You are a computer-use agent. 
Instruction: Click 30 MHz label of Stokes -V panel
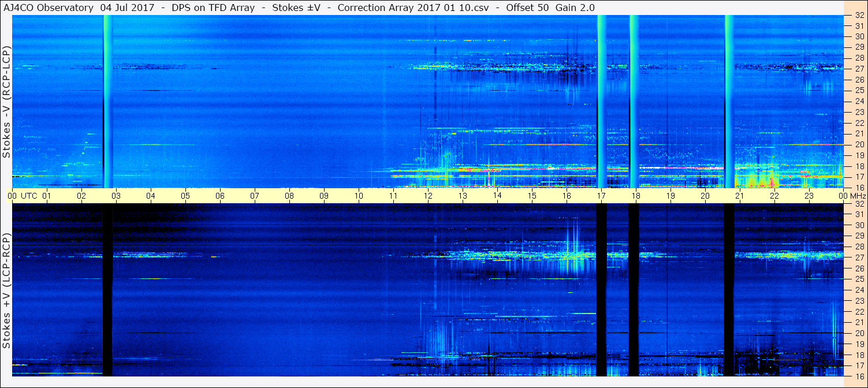[859, 36]
